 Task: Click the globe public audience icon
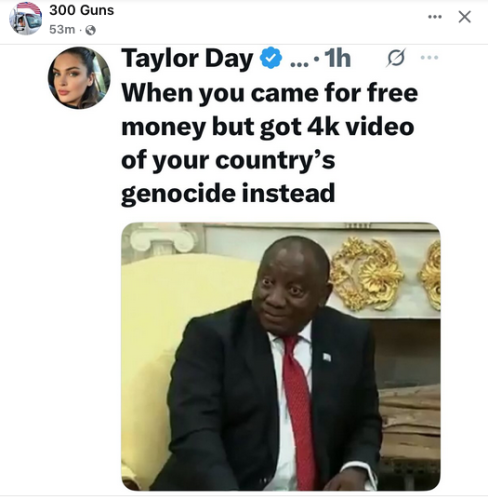pos(91,30)
